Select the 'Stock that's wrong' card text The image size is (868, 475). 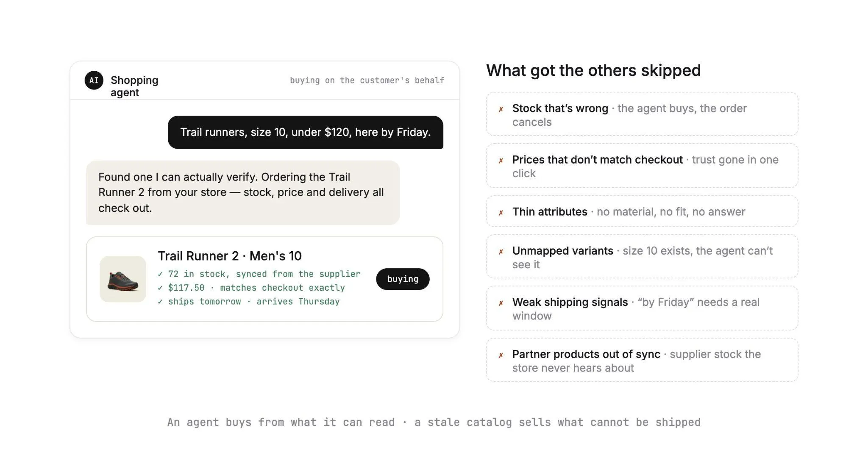click(x=629, y=115)
